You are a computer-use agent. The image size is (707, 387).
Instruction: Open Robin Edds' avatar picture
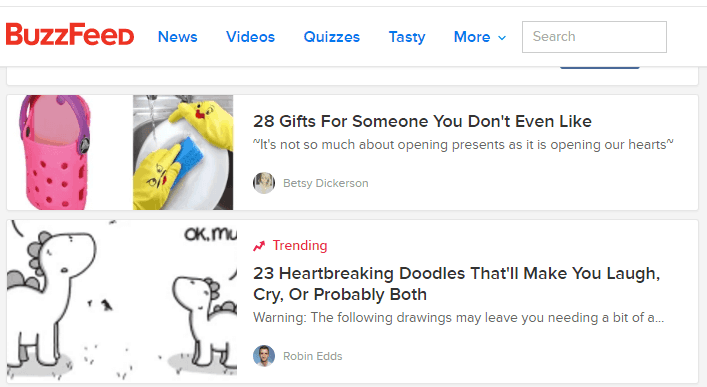click(x=264, y=356)
